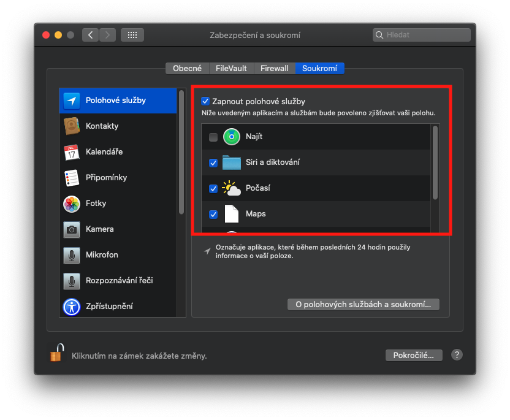
Task: Open help with the question mark button
Action: coord(457,354)
